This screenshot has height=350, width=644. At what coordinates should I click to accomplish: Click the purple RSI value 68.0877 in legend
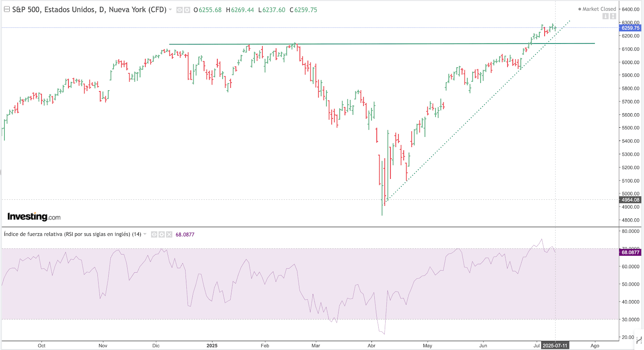tap(185, 234)
